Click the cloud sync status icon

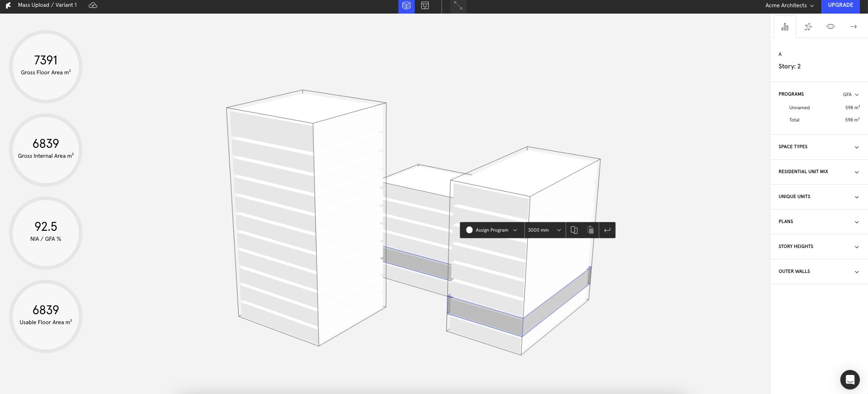93,5
